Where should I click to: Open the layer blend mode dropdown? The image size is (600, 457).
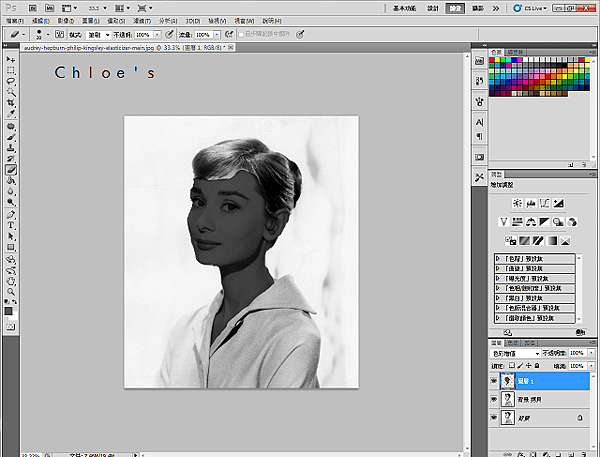coord(515,353)
